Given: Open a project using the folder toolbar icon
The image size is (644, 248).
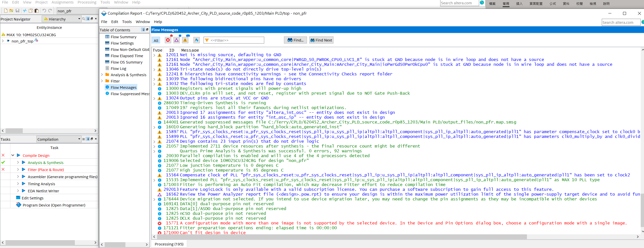Looking at the screenshot, I should [11, 11].
